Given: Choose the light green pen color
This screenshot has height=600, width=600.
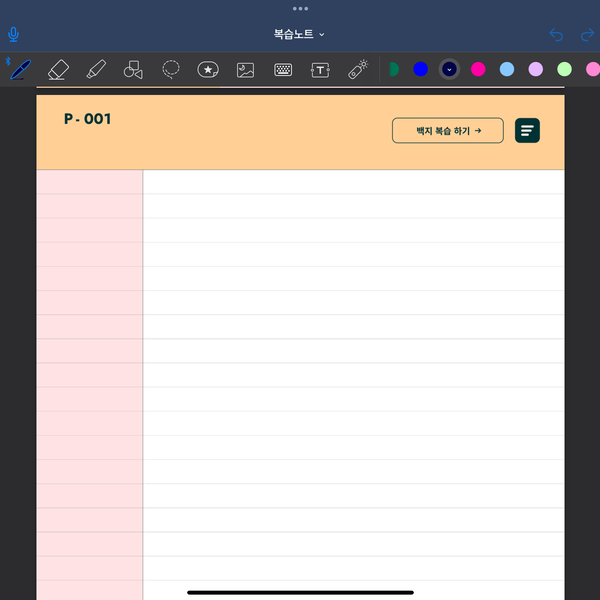Looking at the screenshot, I should (x=564, y=69).
